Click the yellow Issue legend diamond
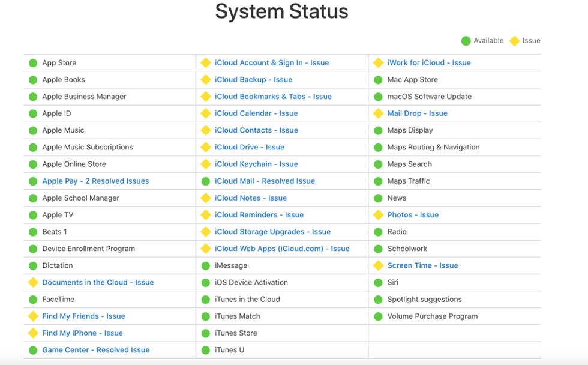The width and height of the screenshot is (588, 365). click(514, 41)
